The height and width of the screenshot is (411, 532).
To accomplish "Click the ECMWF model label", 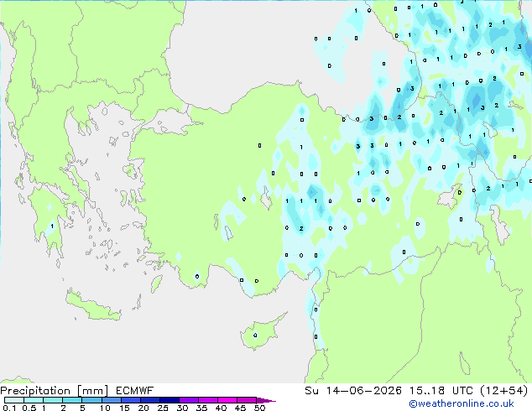I will pos(135,391).
